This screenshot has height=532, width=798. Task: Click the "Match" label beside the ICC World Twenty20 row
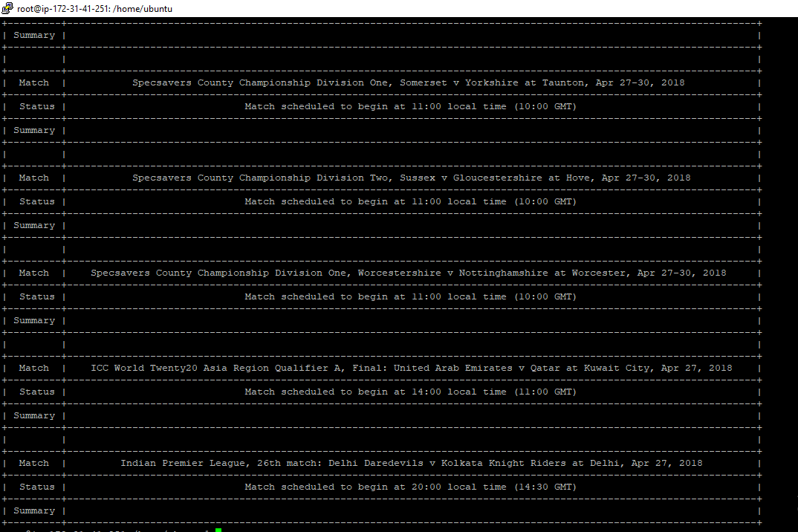click(34, 368)
